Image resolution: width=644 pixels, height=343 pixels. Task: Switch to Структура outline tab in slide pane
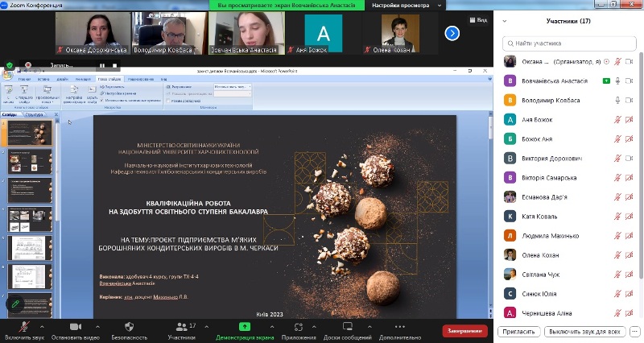pyautogui.click(x=35, y=114)
